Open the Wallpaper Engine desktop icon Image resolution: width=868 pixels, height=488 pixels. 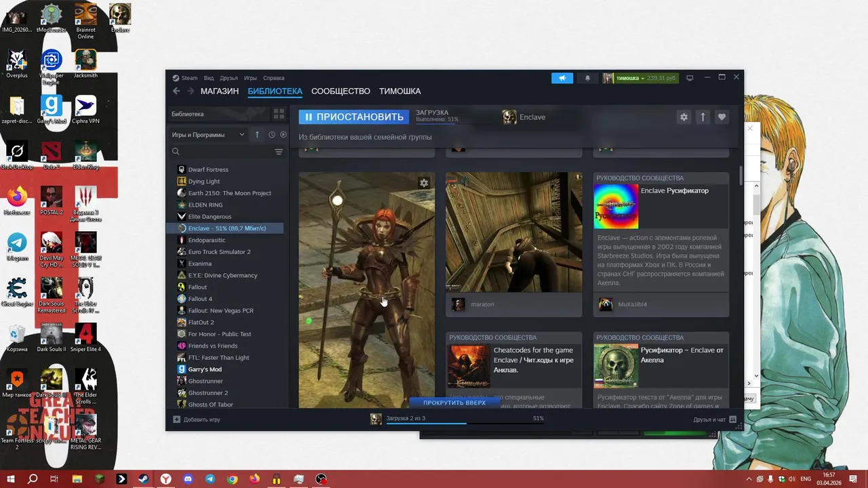52,66
